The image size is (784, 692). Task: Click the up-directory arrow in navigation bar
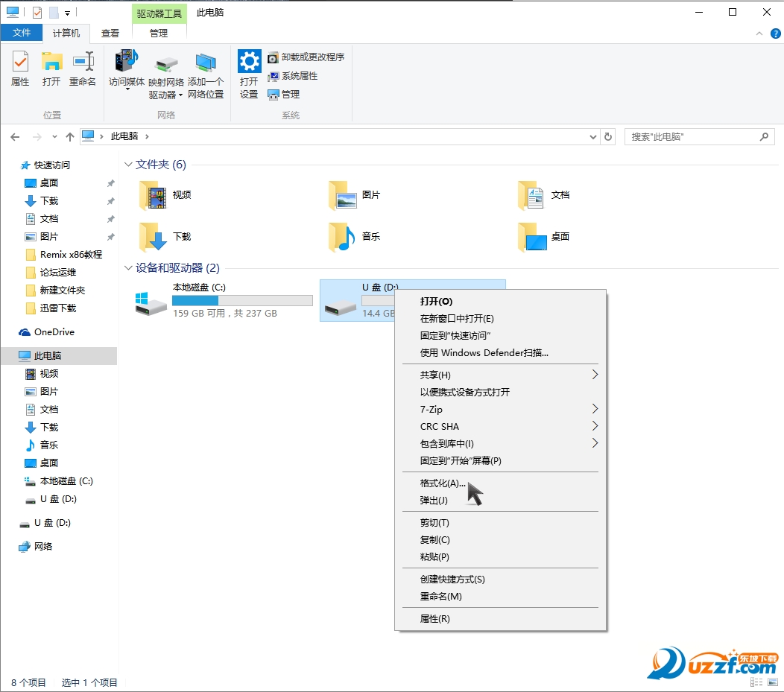pyautogui.click(x=70, y=137)
